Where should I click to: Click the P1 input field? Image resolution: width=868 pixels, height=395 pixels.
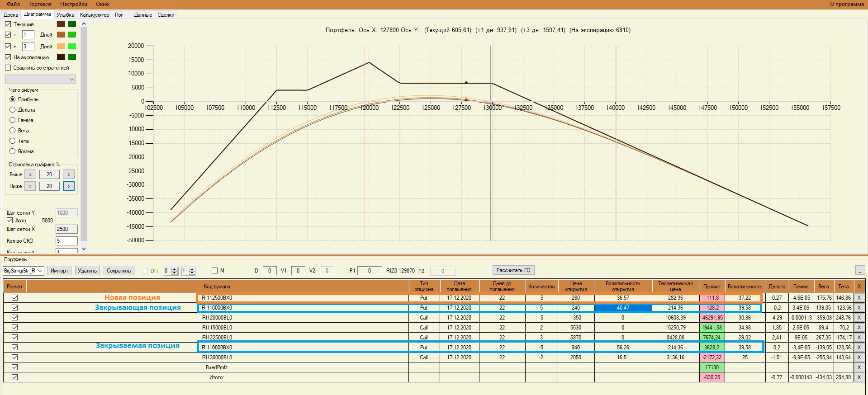[x=370, y=271]
